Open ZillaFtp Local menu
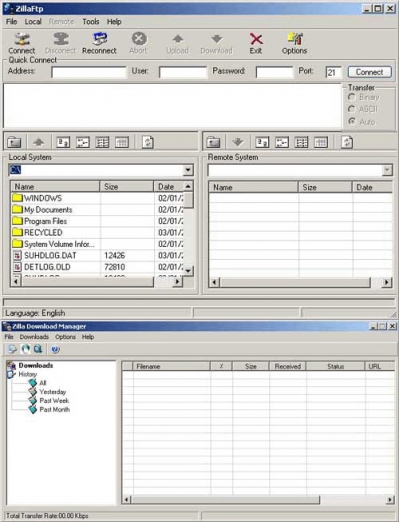 point(33,22)
